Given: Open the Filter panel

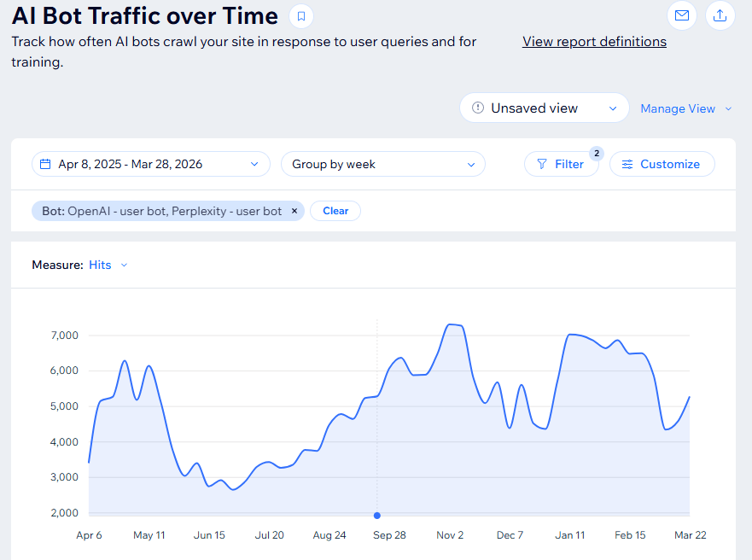Looking at the screenshot, I should click(x=562, y=164).
